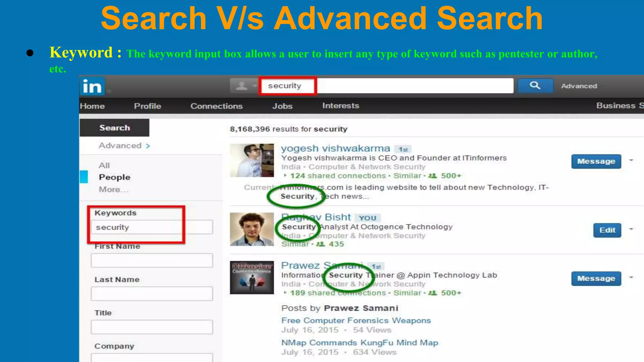Open dropdown arrow next to Edit button
Viewport: 644px width, 362px height.
coord(631,229)
